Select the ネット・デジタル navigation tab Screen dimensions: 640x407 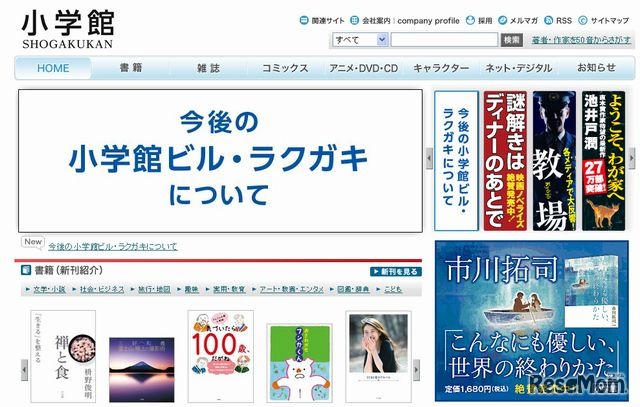pyautogui.click(x=518, y=68)
